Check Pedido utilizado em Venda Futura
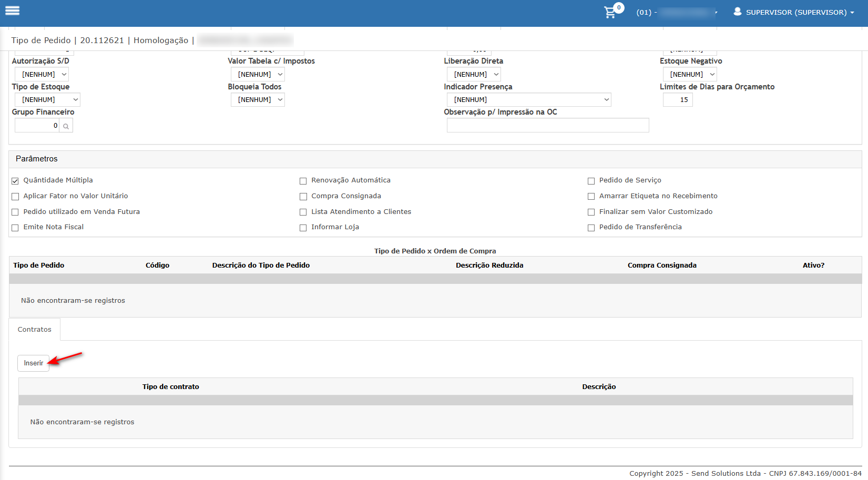 tap(15, 212)
